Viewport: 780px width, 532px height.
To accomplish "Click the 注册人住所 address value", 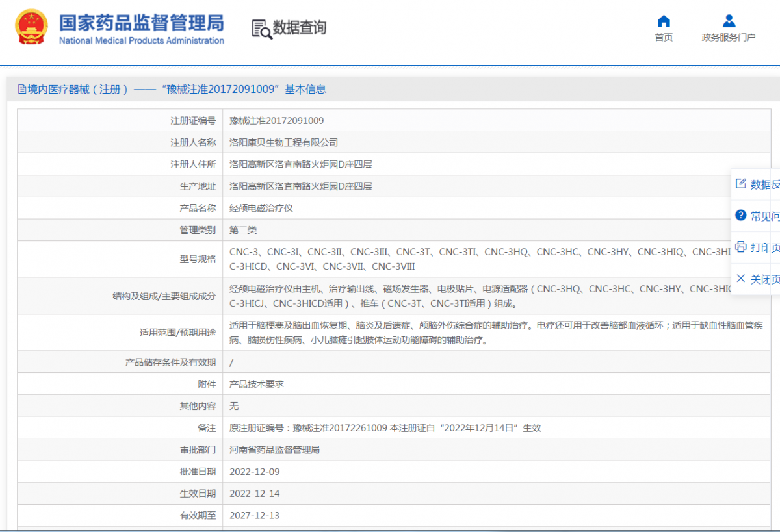I will coord(301,164).
